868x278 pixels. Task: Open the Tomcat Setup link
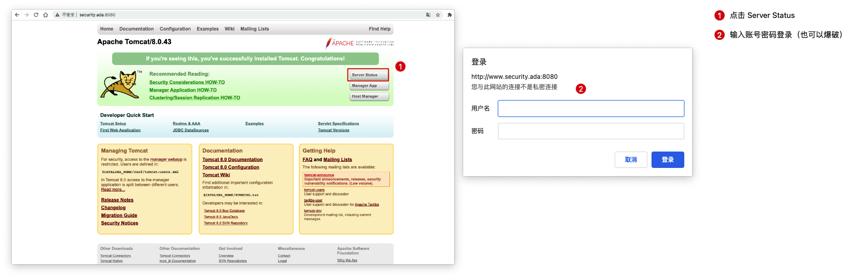(113, 124)
